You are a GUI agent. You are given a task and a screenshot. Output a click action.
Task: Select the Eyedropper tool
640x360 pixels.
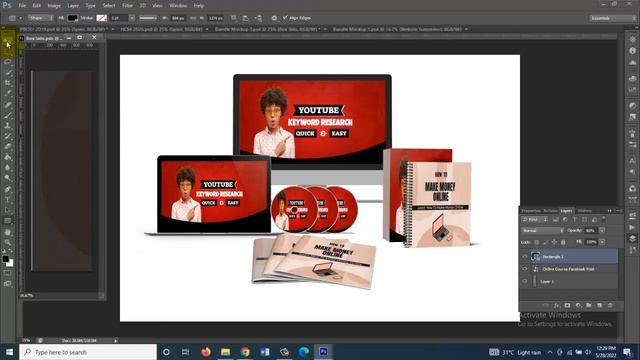tap(8, 93)
